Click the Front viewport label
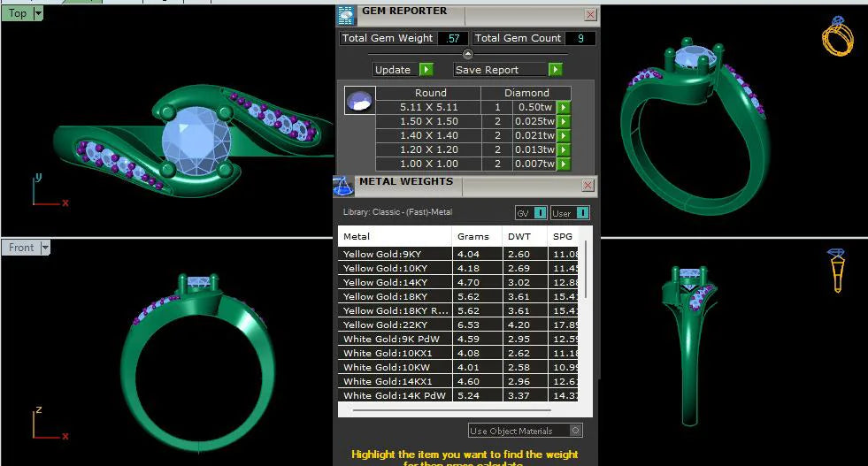 21,248
